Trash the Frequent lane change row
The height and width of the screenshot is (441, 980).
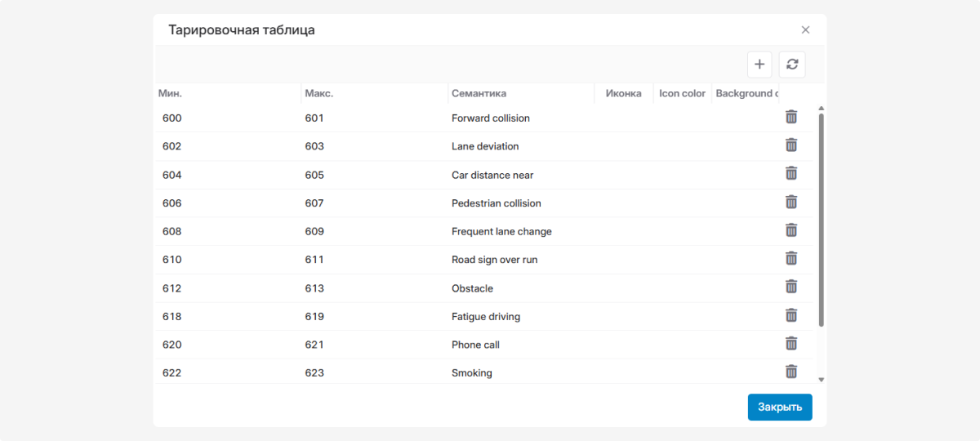(791, 230)
